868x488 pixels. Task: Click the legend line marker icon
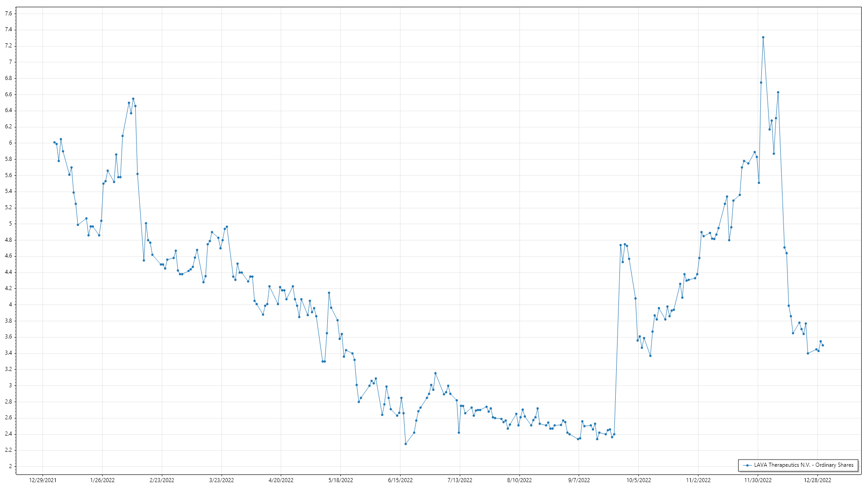click(748, 465)
